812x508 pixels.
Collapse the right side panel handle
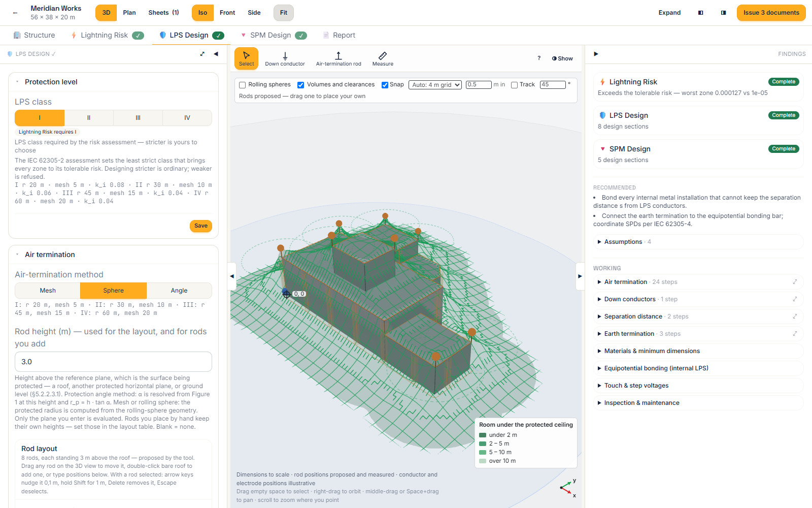pyautogui.click(x=580, y=276)
